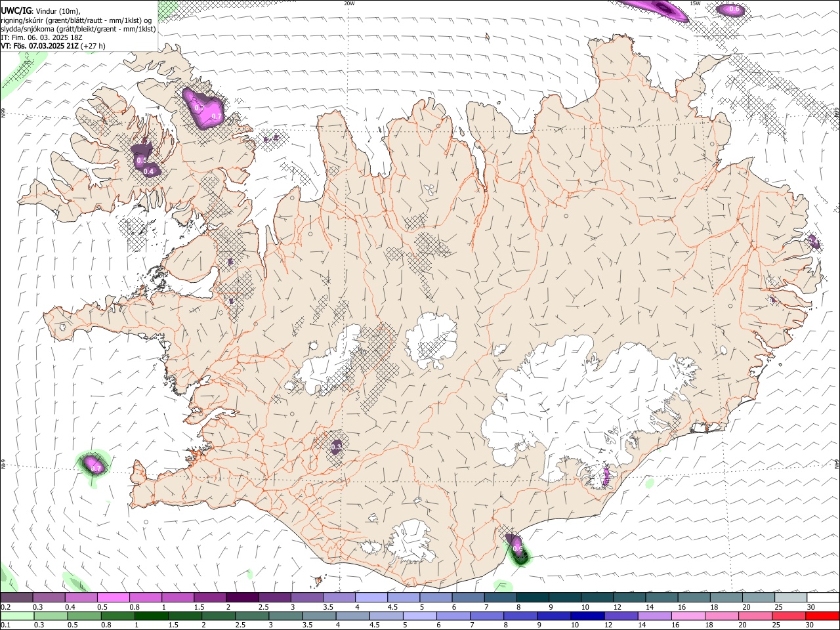Image resolution: width=840 pixels, height=630 pixels.
Task: Click the 0.4 label on the east coast
Action: pos(814,242)
